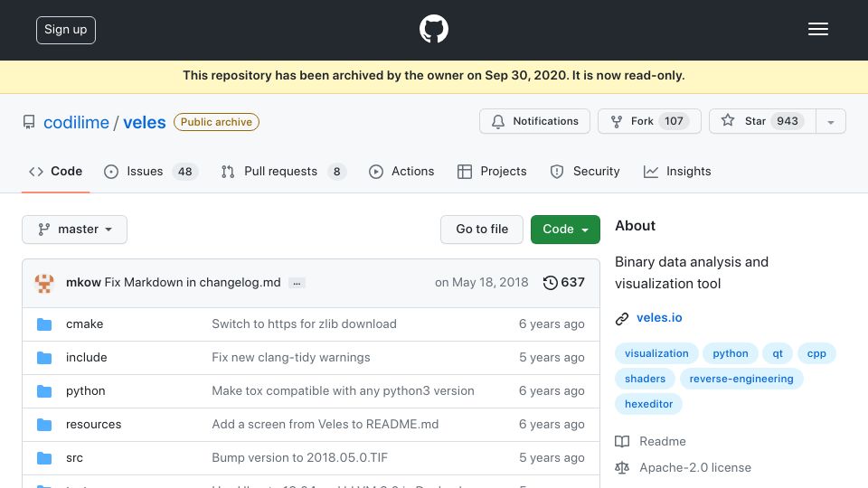Open the src folder name
The image size is (868, 488).
(74, 457)
